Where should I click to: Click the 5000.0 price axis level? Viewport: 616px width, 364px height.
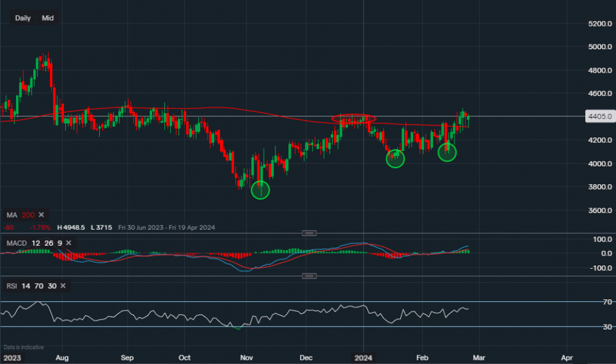pos(599,47)
